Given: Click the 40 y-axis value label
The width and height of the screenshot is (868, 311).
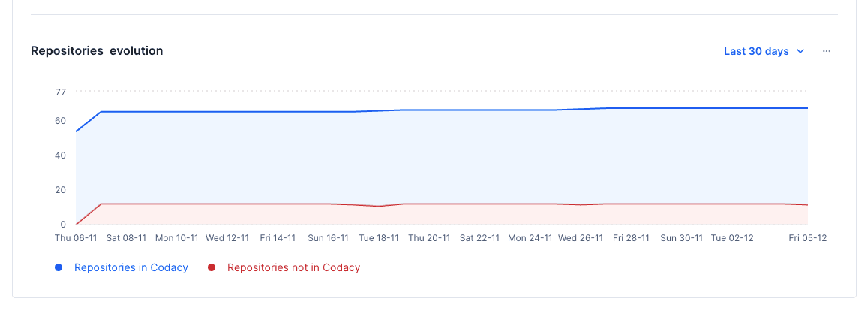Looking at the screenshot, I should click(x=60, y=155).
